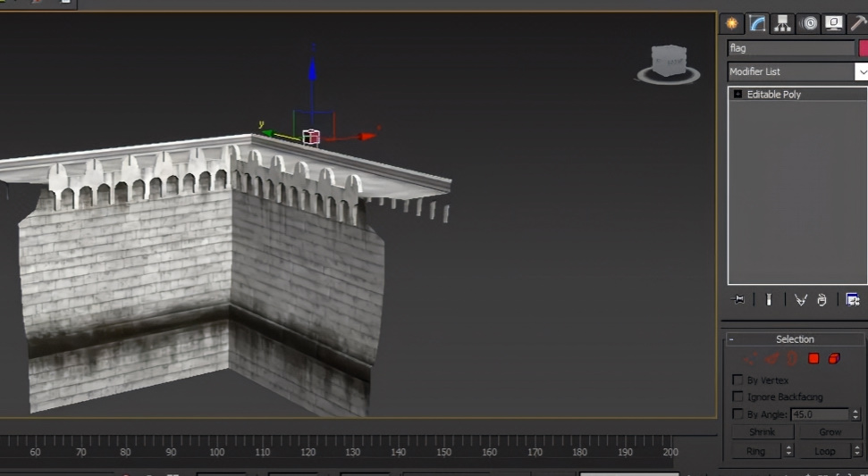The height and width of the screenshot is (476, 868).
Task: Click Remove Modifier from stack icon
Action: click(x=822, y=300)
